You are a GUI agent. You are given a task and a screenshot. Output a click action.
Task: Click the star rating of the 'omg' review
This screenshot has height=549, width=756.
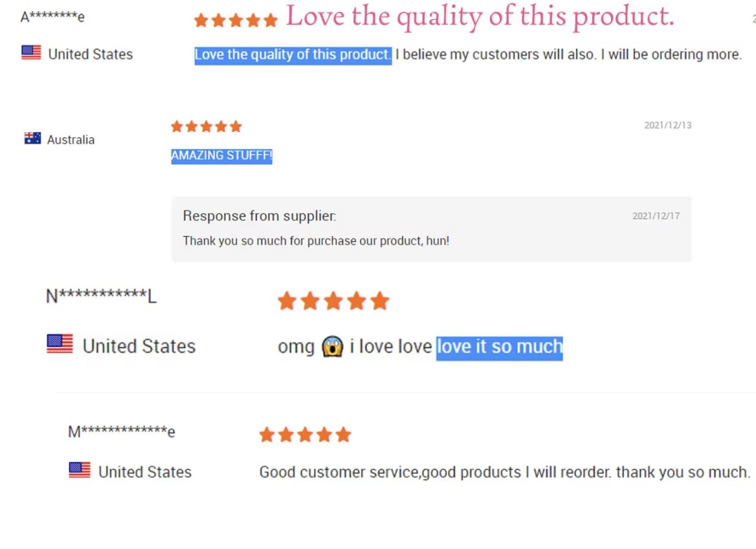coord(333,301)
